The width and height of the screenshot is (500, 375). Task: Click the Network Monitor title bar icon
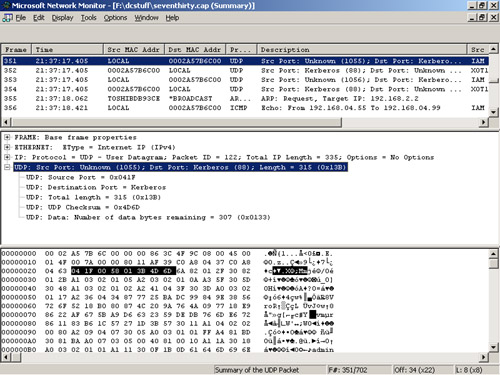click(x=6, y=5)
